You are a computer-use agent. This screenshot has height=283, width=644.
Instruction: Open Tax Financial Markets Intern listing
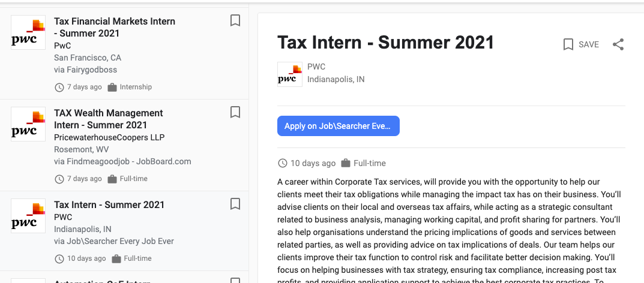(115, 27)
